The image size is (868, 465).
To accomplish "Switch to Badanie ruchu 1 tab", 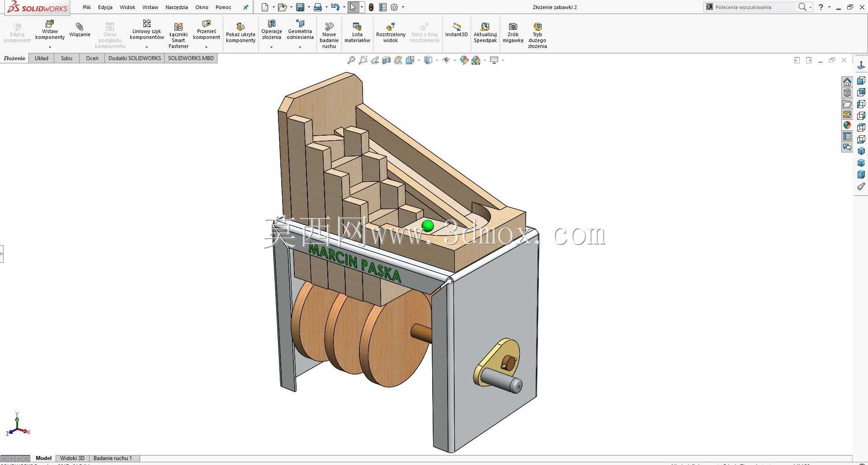I will point(113,458).
